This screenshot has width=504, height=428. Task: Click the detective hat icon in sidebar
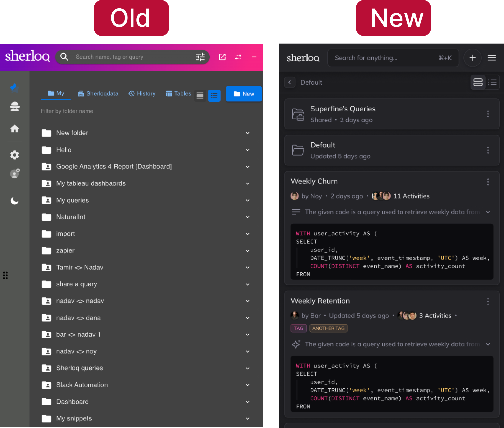15,107
